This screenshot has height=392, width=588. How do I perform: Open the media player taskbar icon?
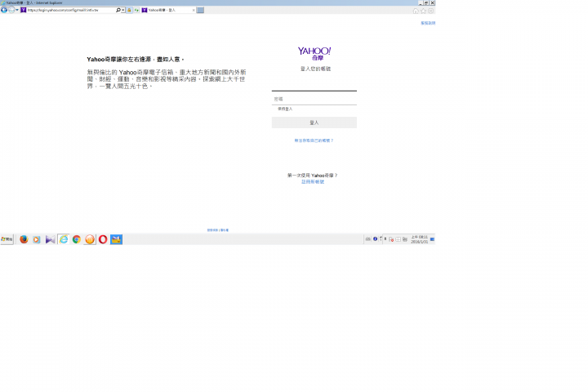point(37,239)
